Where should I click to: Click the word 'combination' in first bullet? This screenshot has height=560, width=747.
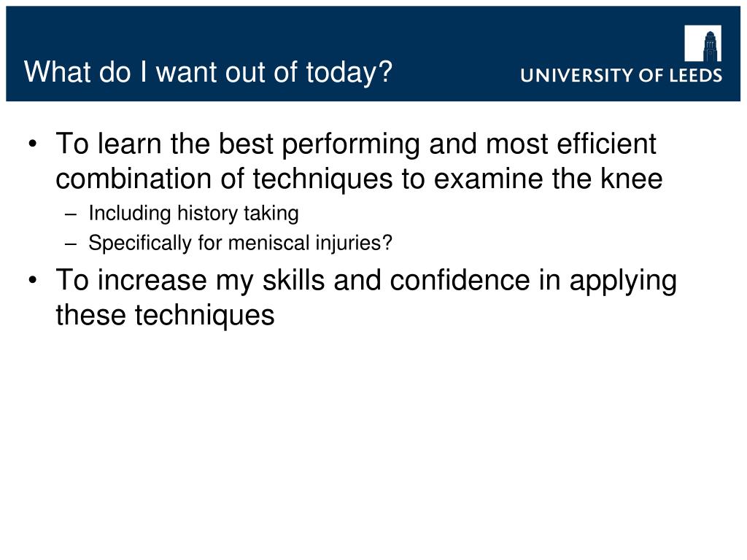coord(134,179)
